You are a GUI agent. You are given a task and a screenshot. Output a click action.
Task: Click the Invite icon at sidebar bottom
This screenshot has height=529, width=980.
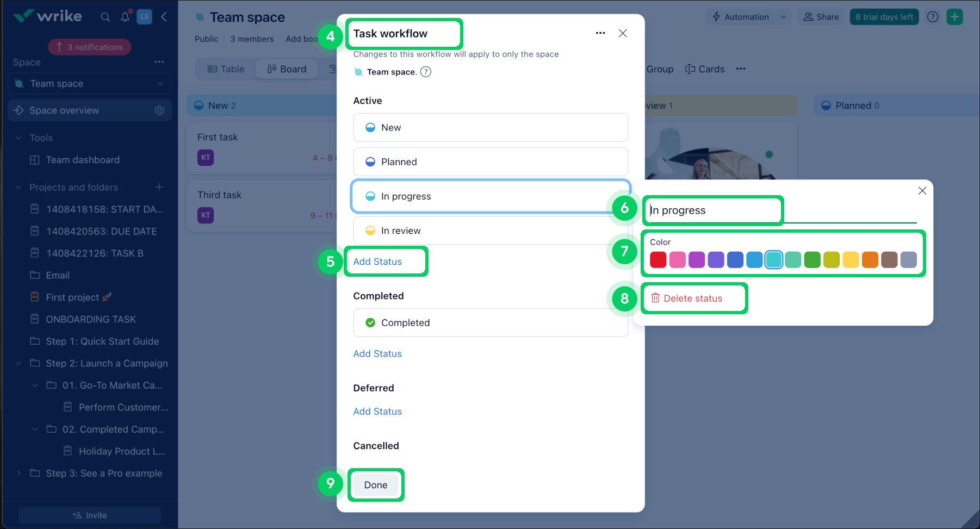tap(77, 515)
